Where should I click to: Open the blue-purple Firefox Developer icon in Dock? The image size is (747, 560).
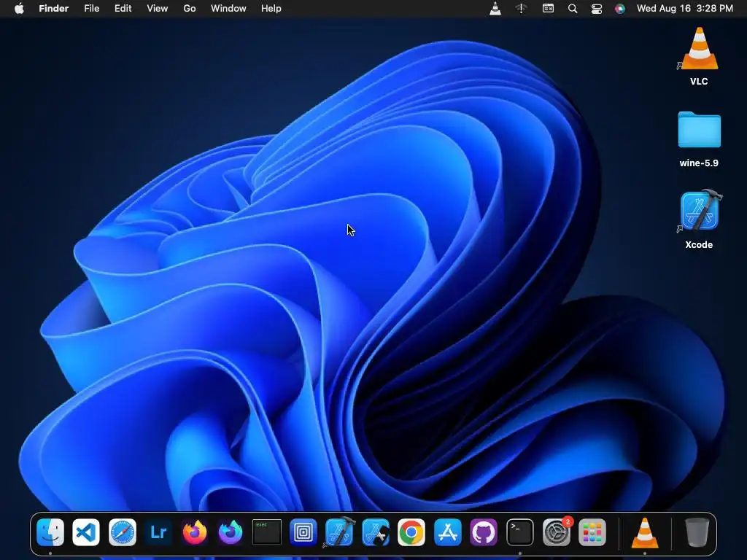pos(231,532)
